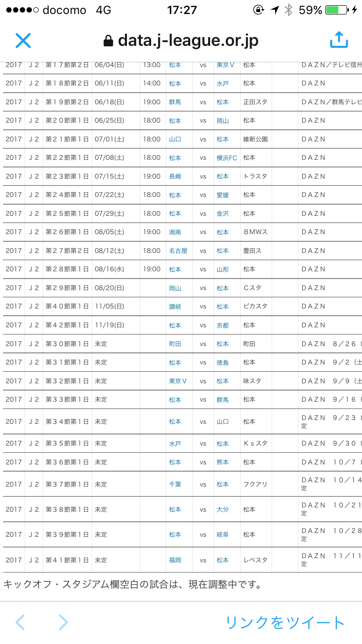Tap the share icon at top right
Image resolution: width=362 pixels, height=644 pixels.
pyautogui.click(x=339, y=40)
